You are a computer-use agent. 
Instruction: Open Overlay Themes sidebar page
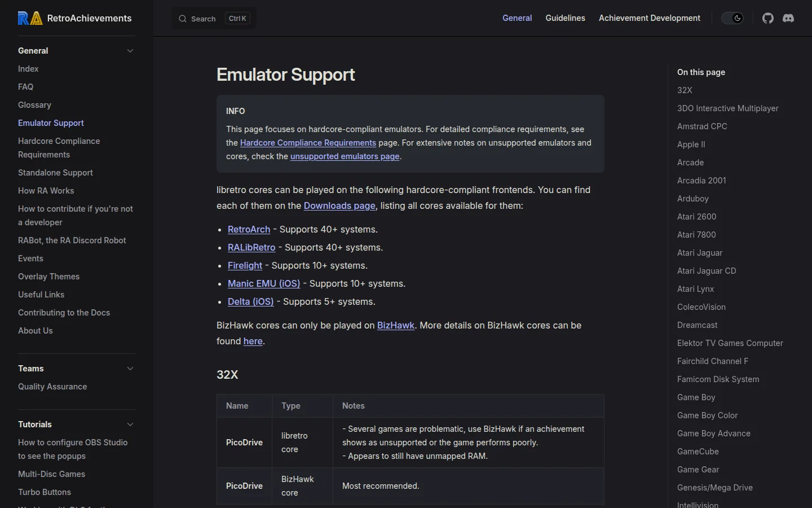(x=49, y=277)
